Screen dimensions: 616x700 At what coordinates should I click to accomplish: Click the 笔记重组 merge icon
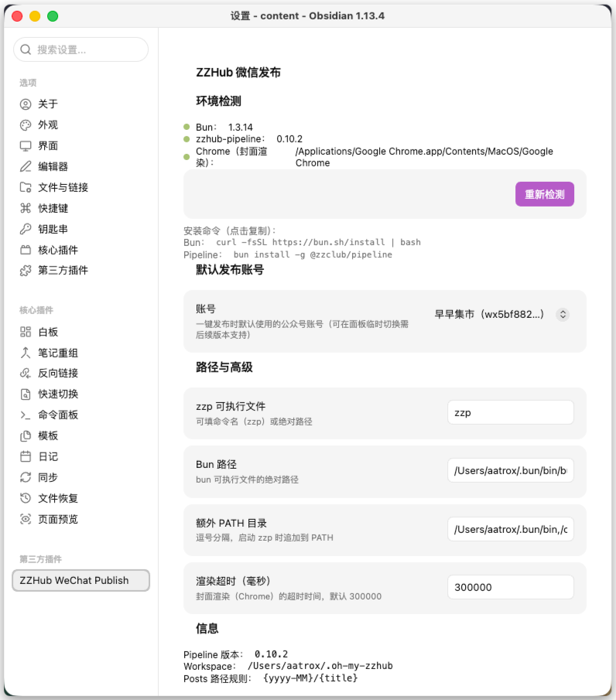click(26, 353)
